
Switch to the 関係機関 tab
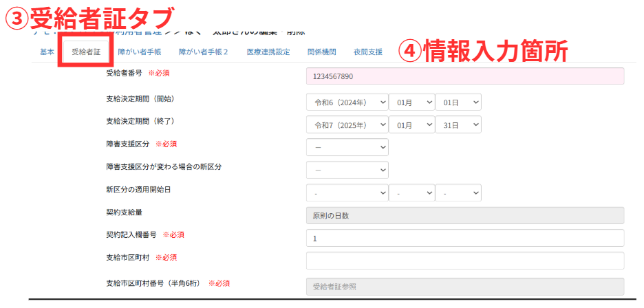(x=321, y=52)
